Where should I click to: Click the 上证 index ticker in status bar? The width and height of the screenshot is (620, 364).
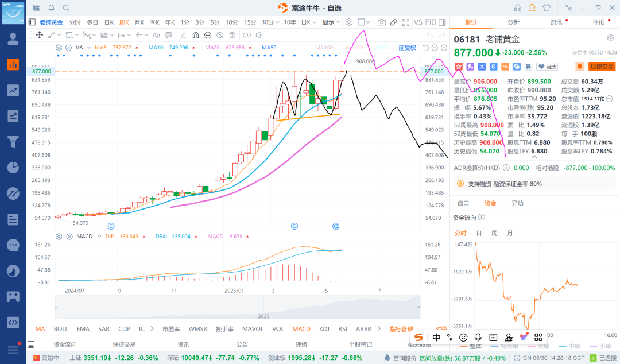(114, 358)
